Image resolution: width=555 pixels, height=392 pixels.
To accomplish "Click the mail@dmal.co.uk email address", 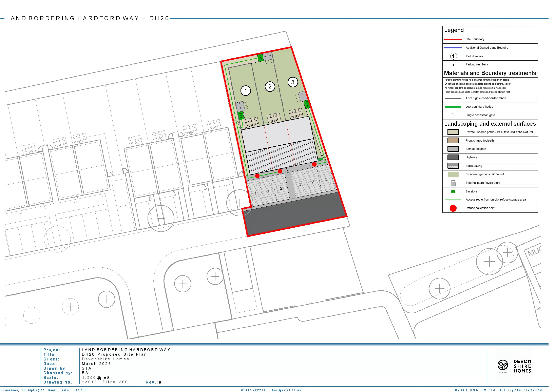I will tap(286, 390).
